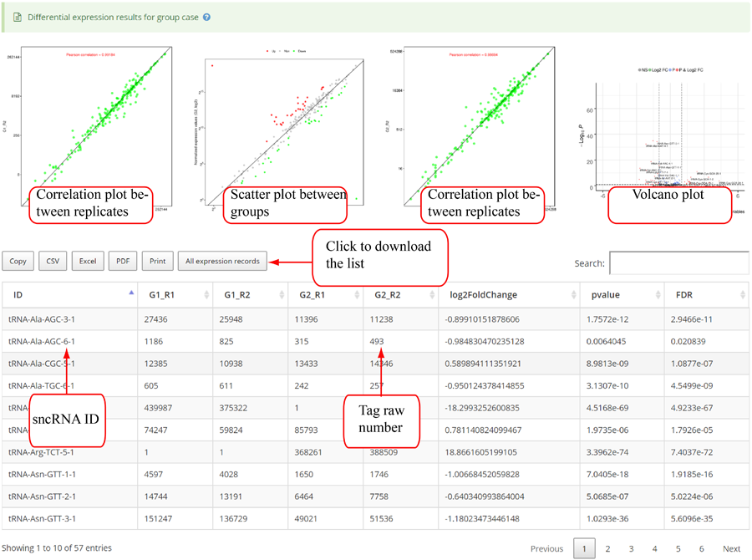Sort by pvalue column header

pyautogui.click(x=620, y=294)
